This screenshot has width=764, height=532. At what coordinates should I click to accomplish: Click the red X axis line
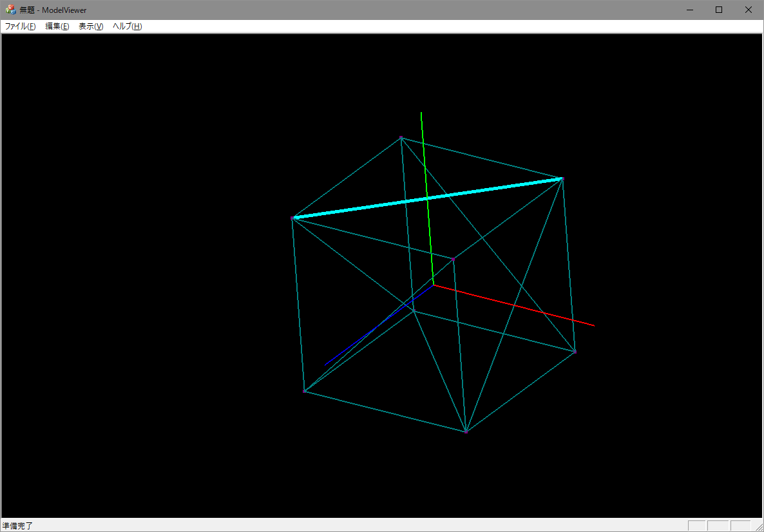point(514,305)
